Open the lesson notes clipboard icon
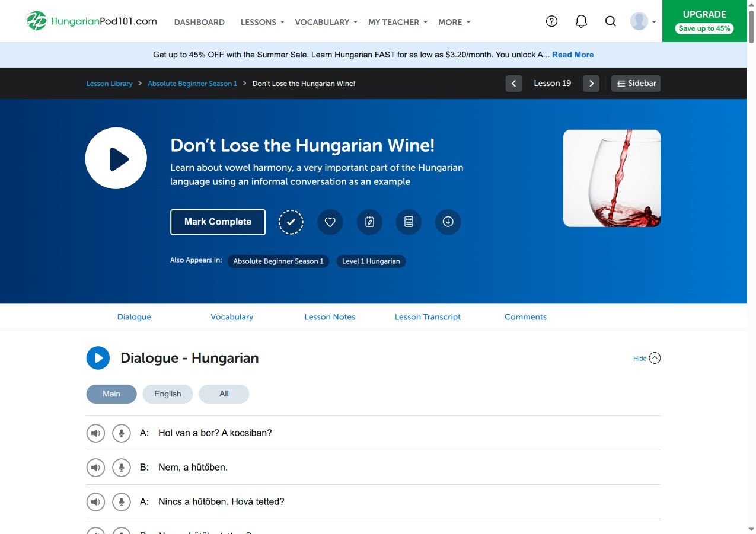The width and height of the screenshot is (756, 534). [369, 222]
